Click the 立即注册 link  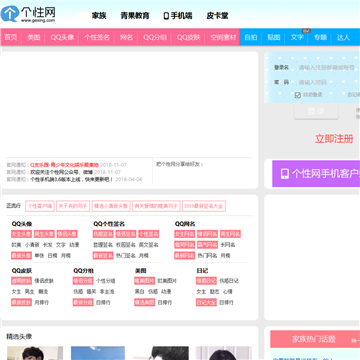[334, 139]
